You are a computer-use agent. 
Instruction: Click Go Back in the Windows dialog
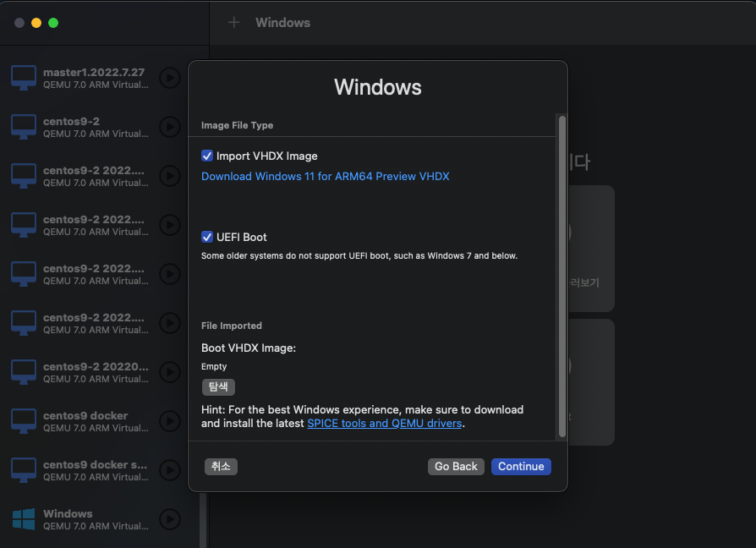456,467
